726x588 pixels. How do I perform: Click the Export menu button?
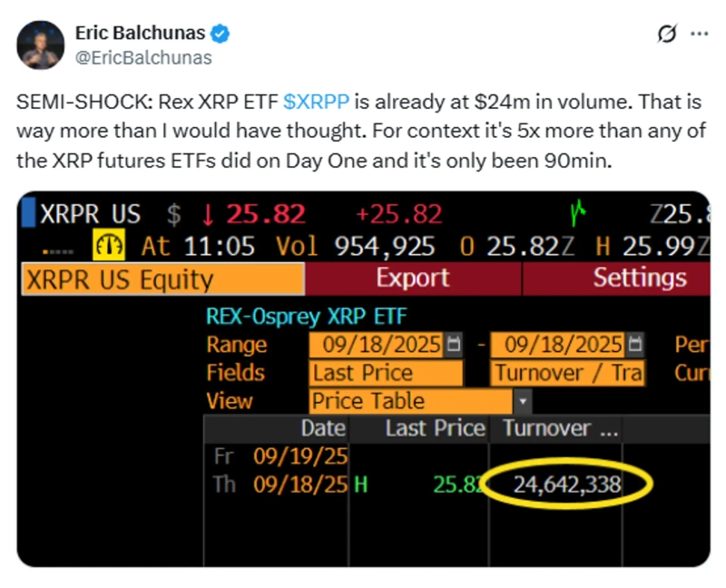tap(413, 277)
